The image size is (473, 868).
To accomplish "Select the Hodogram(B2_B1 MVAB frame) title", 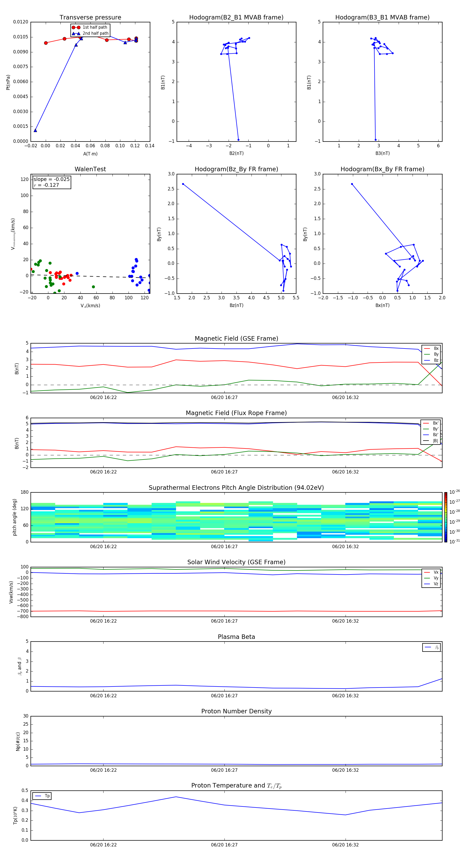I will point(236,17).
